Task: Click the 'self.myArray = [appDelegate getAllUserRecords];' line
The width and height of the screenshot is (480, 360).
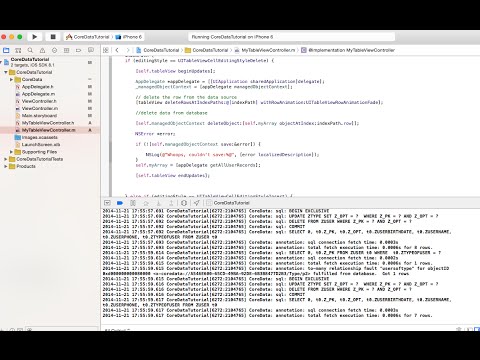Action: 198,165
